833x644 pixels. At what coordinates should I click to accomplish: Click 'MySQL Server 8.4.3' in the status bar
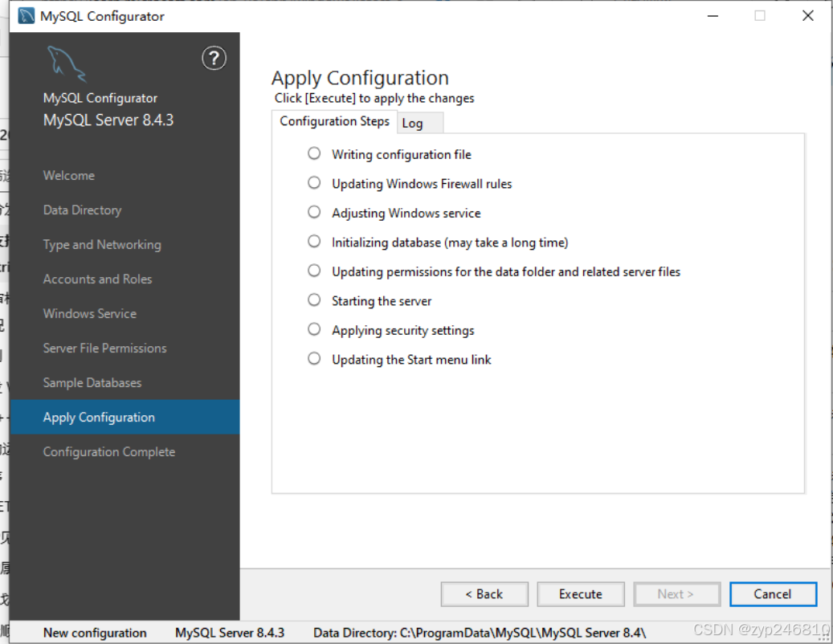[230, 633]
